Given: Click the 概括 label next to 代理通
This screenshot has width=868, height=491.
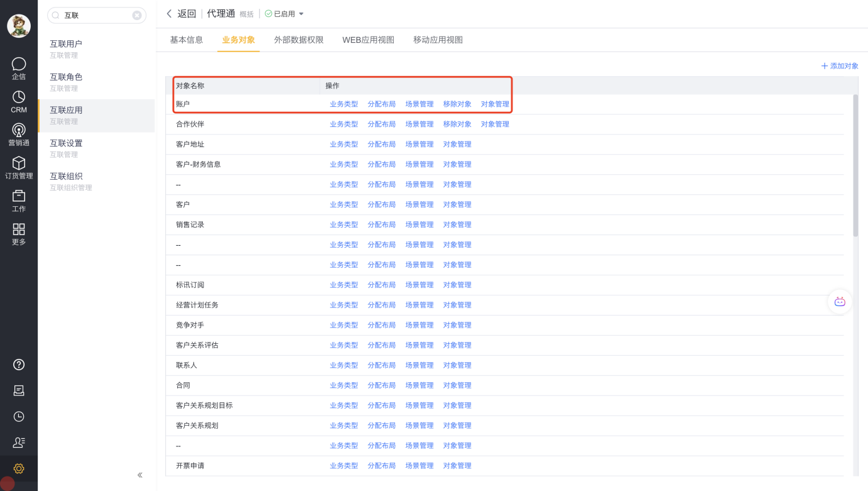Looking at the screenshot, I should tap(247, 14).
